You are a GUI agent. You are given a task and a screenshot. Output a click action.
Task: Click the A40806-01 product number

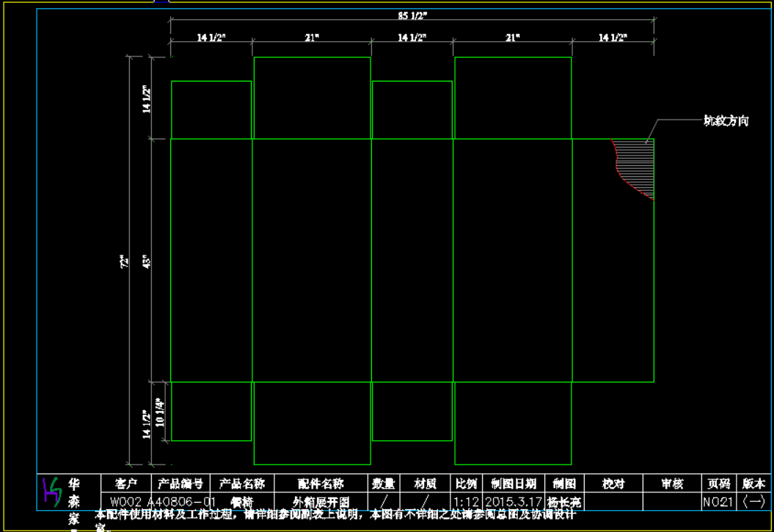(182, 502)
